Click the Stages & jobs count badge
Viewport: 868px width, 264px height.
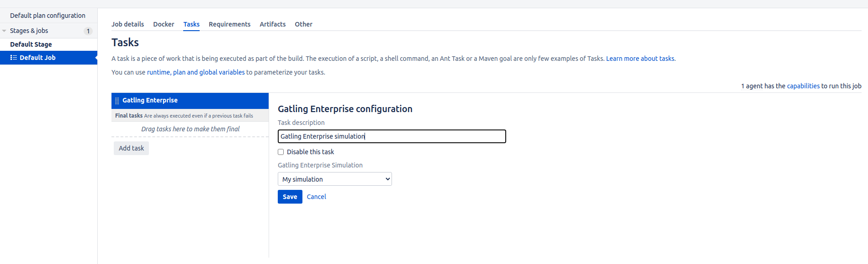(x=88, y=31)
